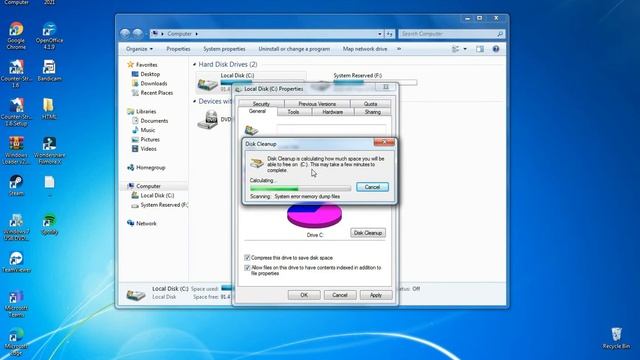Open Explorer help question mark icon
This screenshot has height=360, width=640.
tap(496, 49)
